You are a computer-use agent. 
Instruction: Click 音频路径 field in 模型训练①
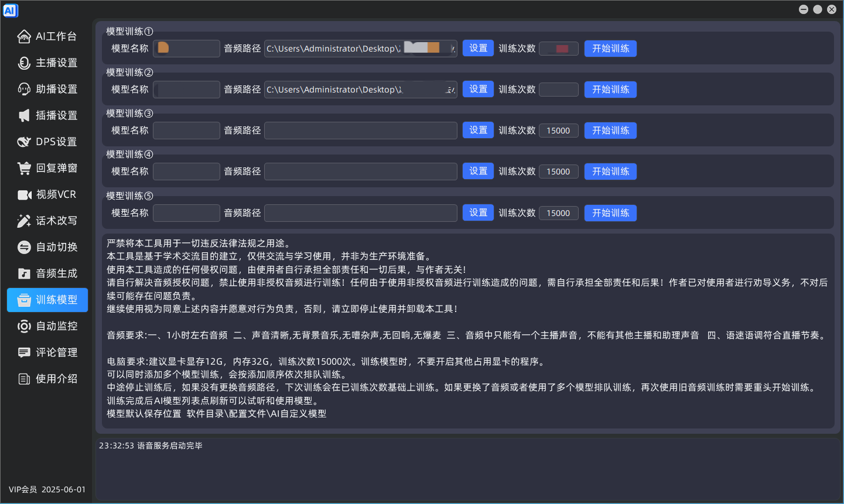361,49
